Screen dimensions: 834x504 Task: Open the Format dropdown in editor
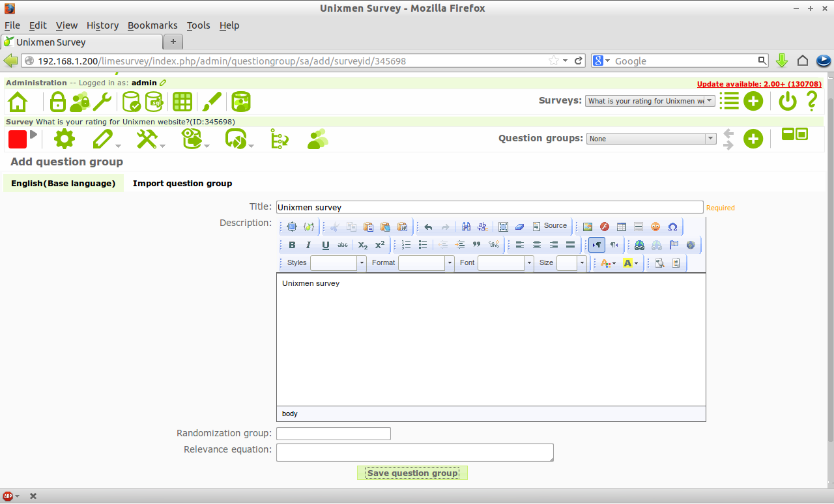(426, 263)
